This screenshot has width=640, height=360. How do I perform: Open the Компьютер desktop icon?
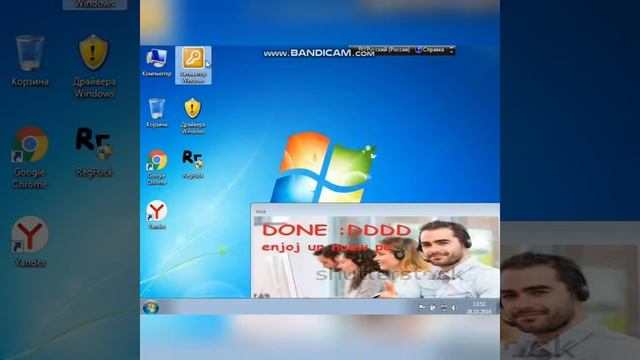157,62
